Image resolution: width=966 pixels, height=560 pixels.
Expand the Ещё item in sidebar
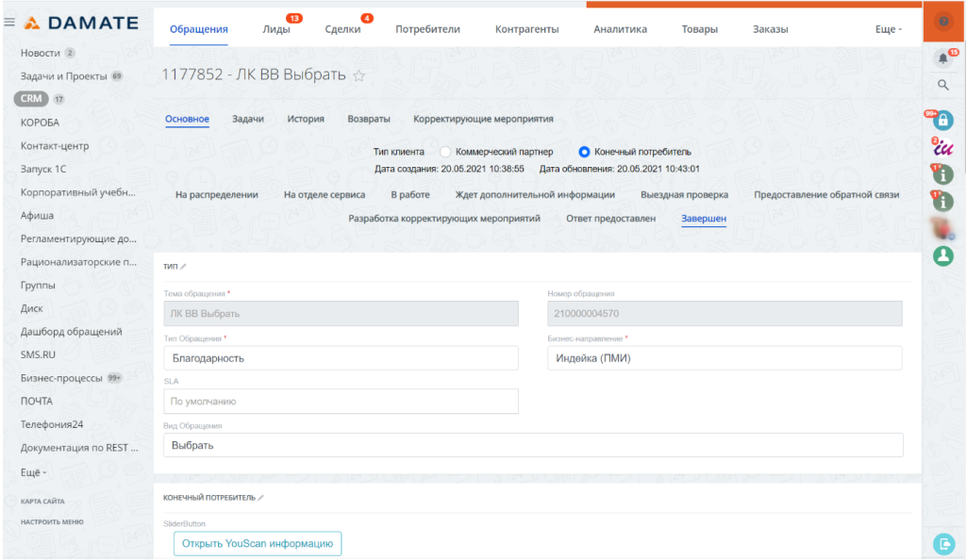[33, 472]
